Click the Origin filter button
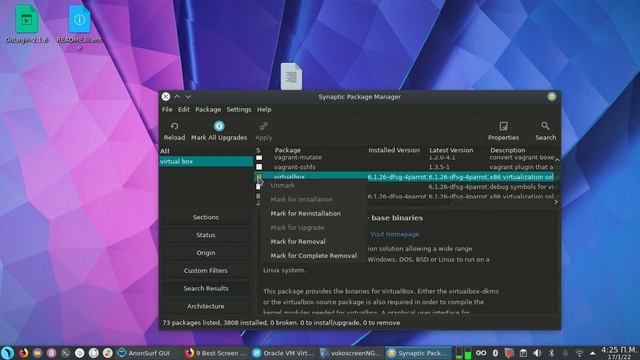This screenshot has height=360, width=640. [x=206, y=253]
